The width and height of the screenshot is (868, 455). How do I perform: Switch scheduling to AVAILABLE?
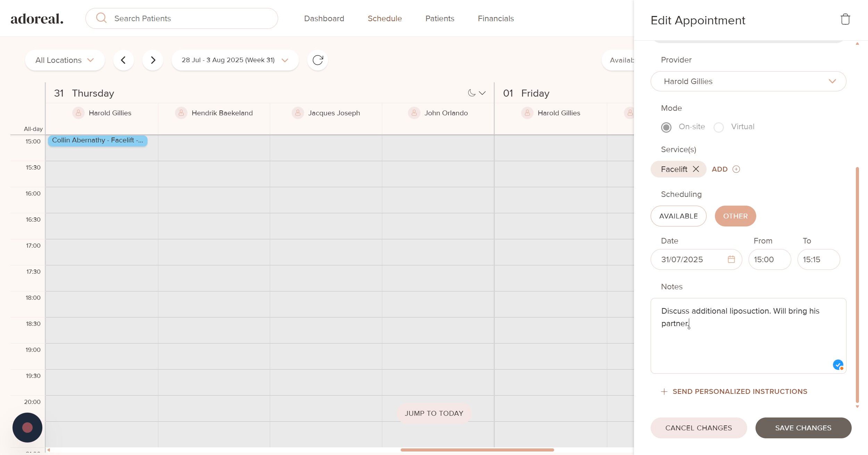(x=678, y=216)
